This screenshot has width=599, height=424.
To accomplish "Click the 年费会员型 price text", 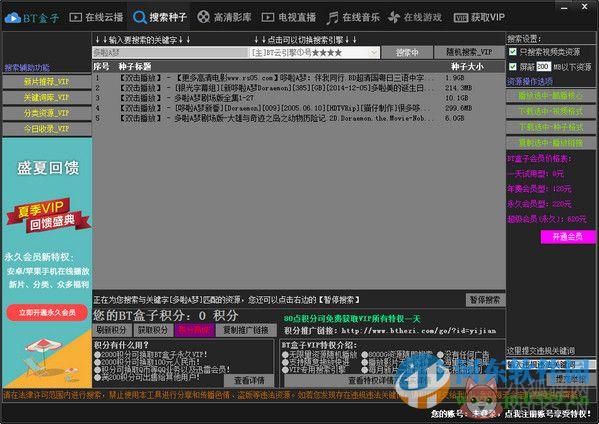I will [539, 189].
